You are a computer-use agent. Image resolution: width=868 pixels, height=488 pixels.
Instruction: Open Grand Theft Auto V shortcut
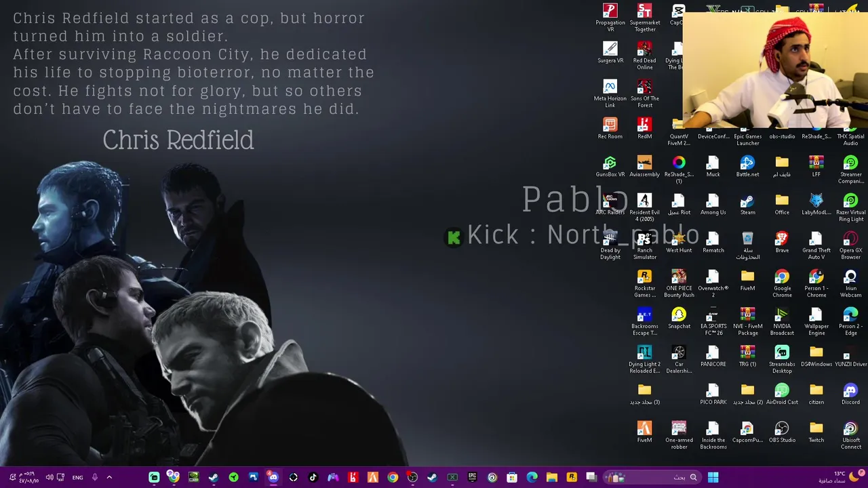(x=816, y=245)
